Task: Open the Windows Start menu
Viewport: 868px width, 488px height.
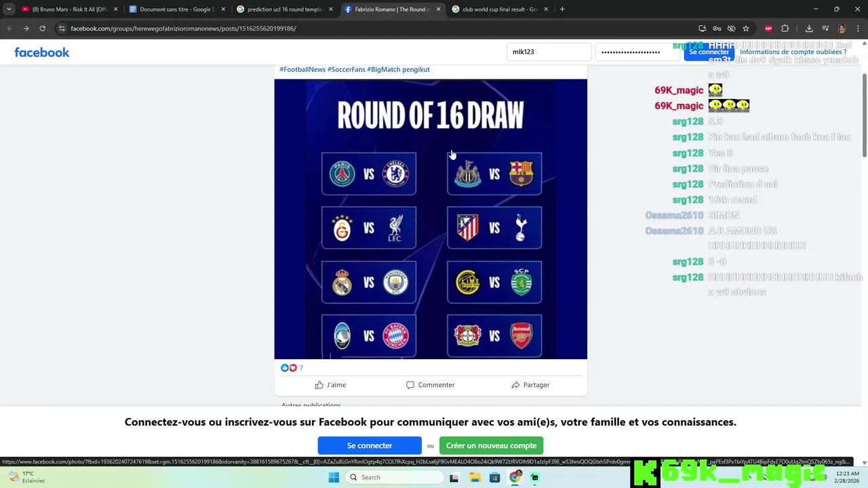Action: (x=334, y=477)
